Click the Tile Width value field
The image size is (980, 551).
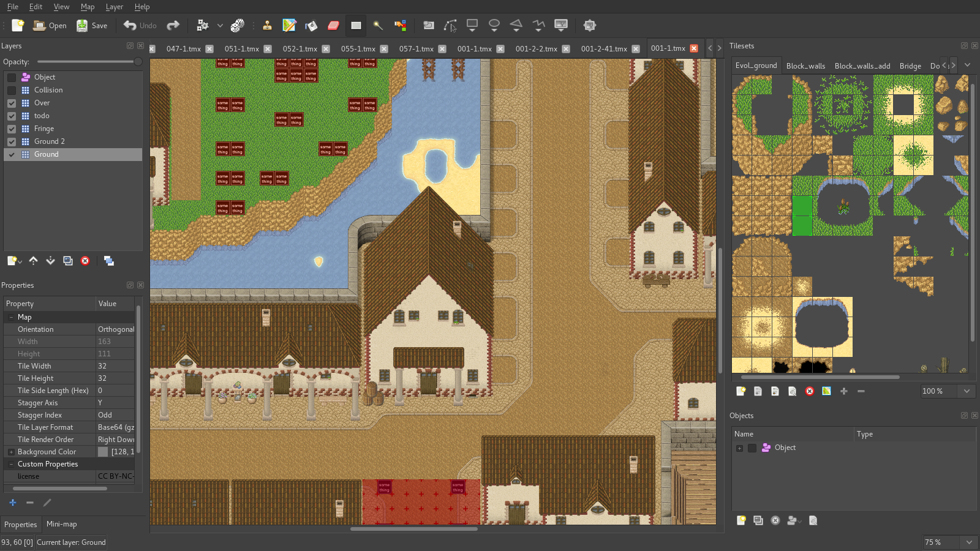pyautogui.click(x=115, y=366)
